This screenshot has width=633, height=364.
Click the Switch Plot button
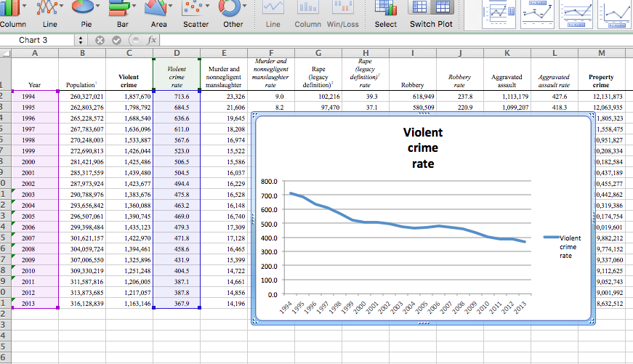click(x=432, y=9)
